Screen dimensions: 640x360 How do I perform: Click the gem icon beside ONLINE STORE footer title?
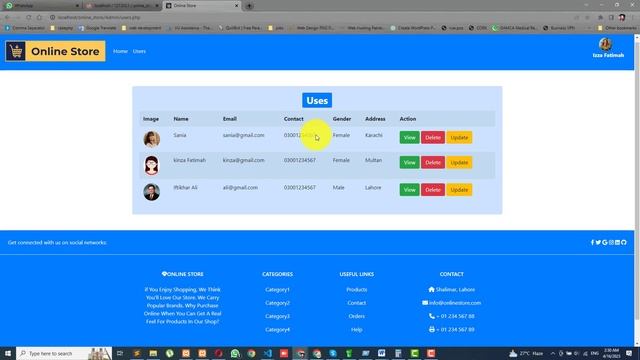164,274
